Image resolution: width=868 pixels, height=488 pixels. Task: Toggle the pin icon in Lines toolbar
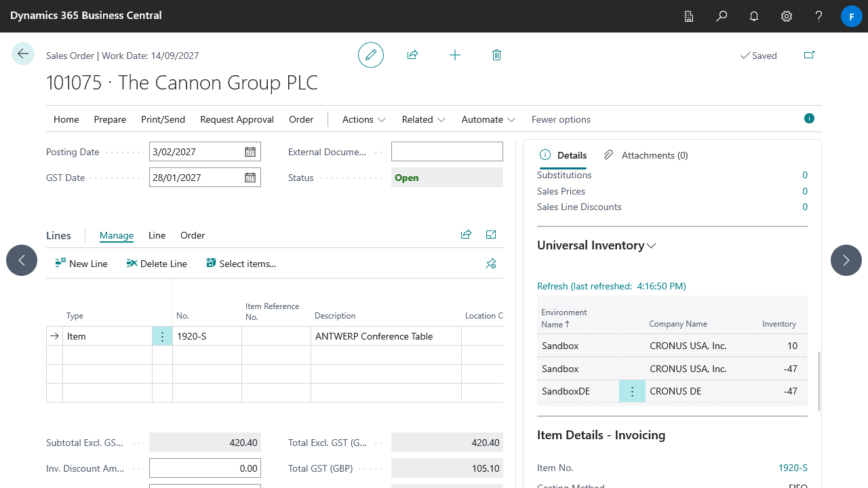click(x=491, y=264)
